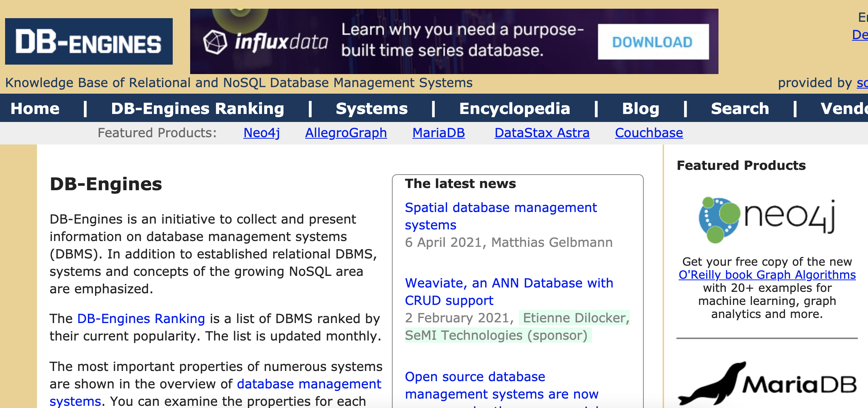Follow the AllegroGraph featured product link
Image resolution: width=868 pixels, height=408 pixels.
coord(346,133)
